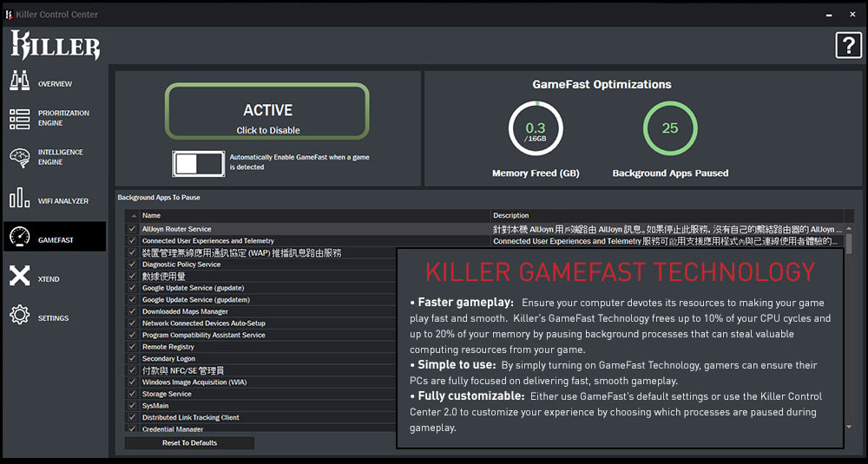868x464 pixels.
Task: Click Background Apps Paused circular gauge
Action: (670, 128)
